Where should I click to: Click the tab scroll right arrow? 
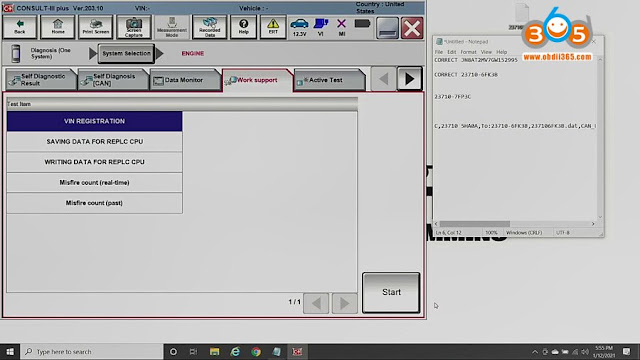point(409,79)
